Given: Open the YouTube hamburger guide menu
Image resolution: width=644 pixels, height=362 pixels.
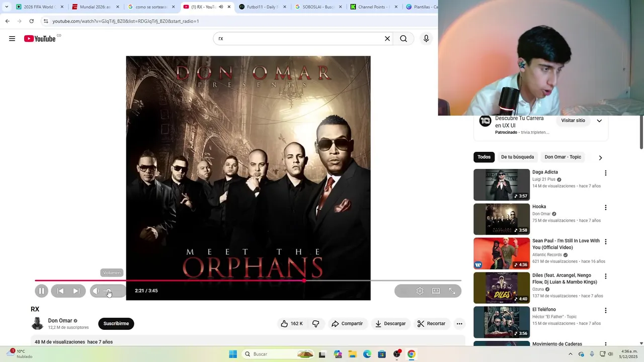Looking at the screenshot, I should (12, 39).
